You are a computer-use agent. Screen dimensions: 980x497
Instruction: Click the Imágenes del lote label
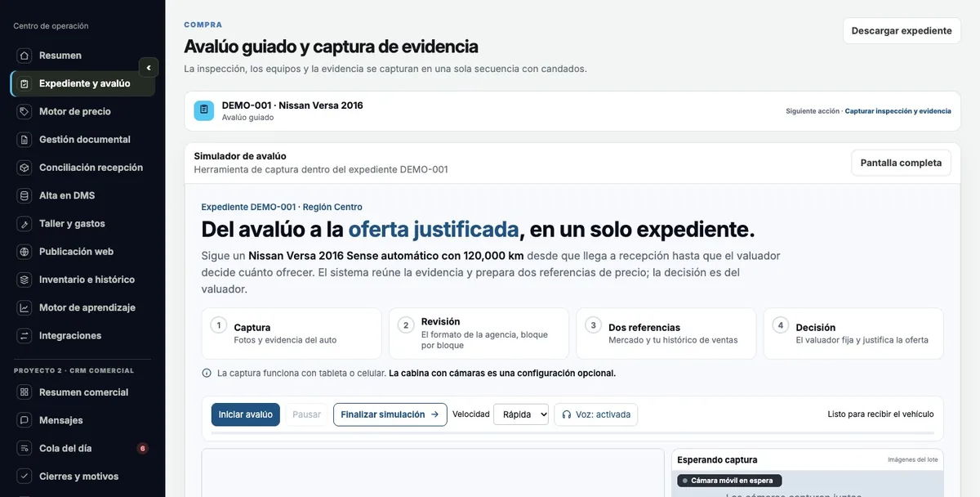tap(913, 459)
